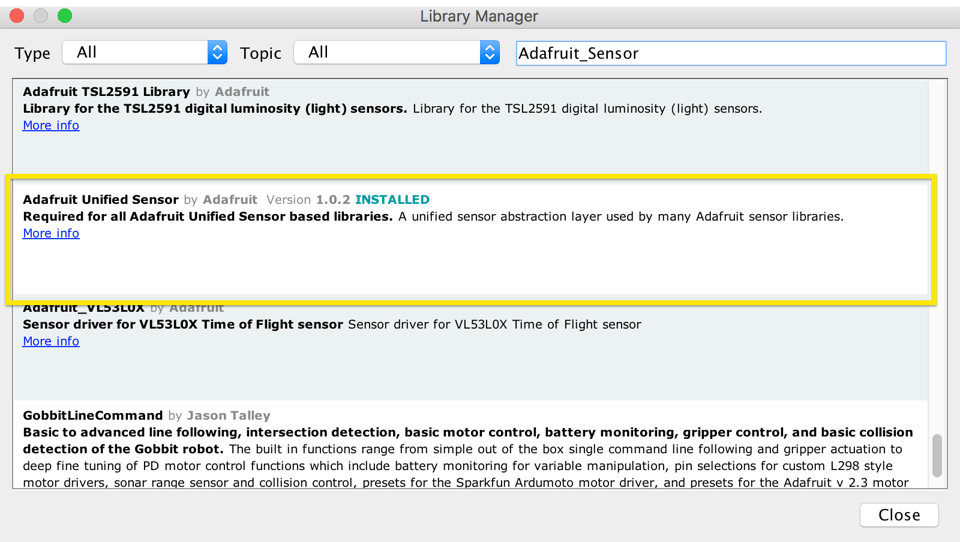This screenshot has height=542, width=960.
Task: Click the blue arrows of Topic selector
Action: [489, 53]
